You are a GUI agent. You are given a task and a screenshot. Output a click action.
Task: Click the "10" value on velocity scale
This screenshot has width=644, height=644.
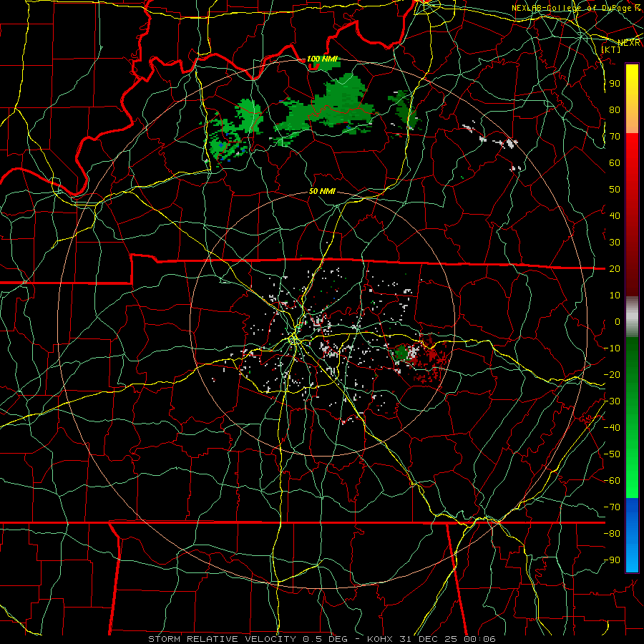tap(615, 296)
